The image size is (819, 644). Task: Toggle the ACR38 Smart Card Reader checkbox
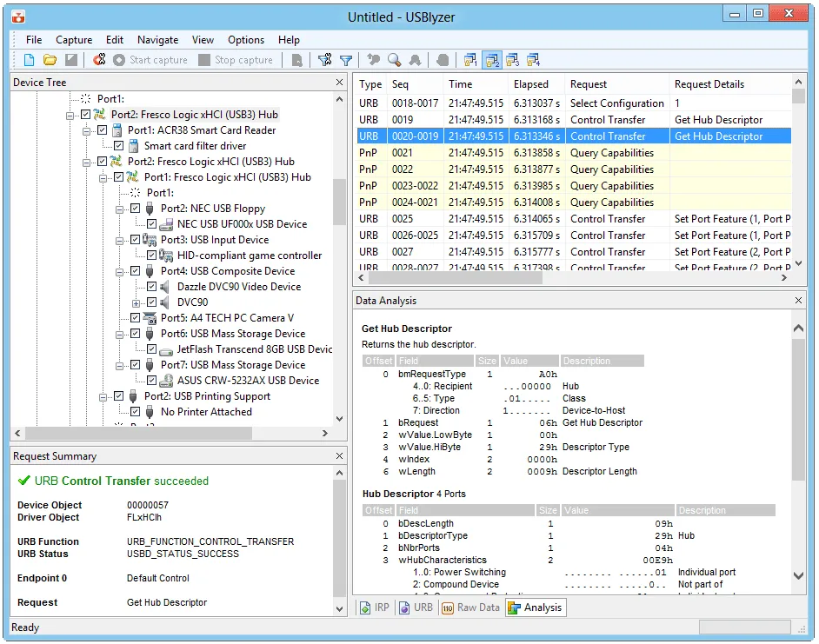pyautogui.click(x=102, y=130)
